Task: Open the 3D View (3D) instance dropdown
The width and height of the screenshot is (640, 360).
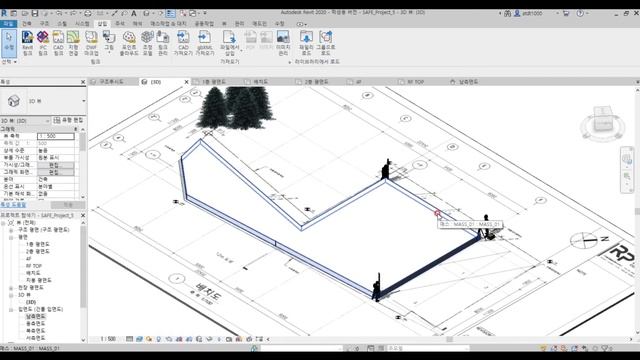Action: (25, 120)
